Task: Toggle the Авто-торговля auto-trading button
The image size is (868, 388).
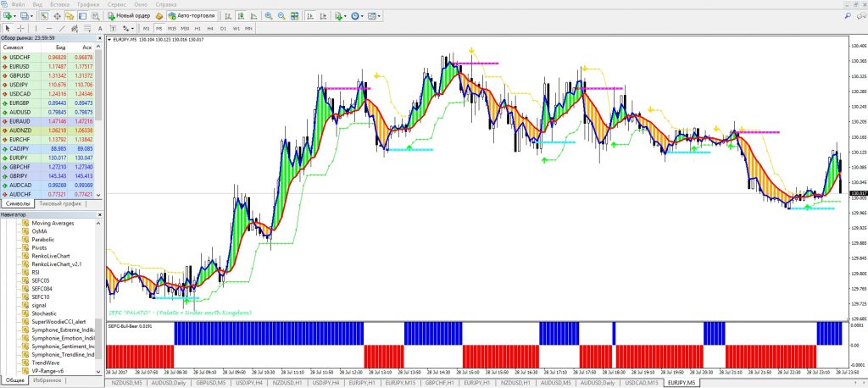Action: click(190, 16)
